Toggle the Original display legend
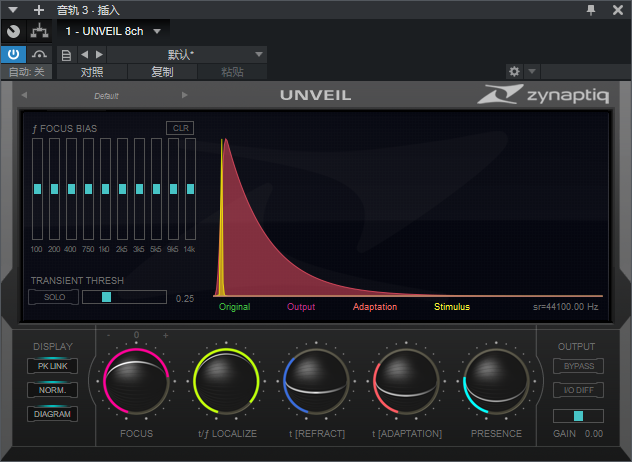632x462 pixels. (235, 307)
